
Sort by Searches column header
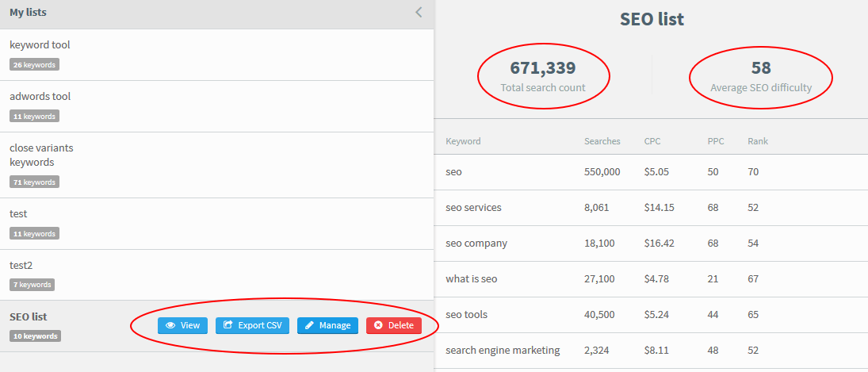coord(602,141)
